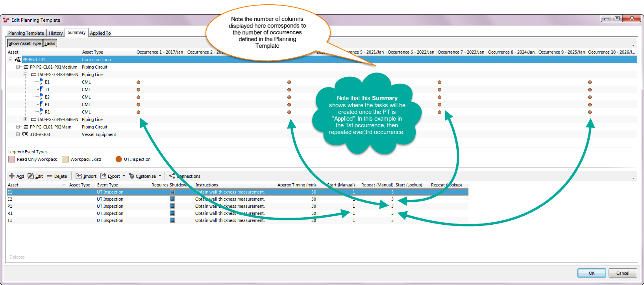644x285 pixels.
Task: Click the Add plus icon
Action: coord(12,176)
